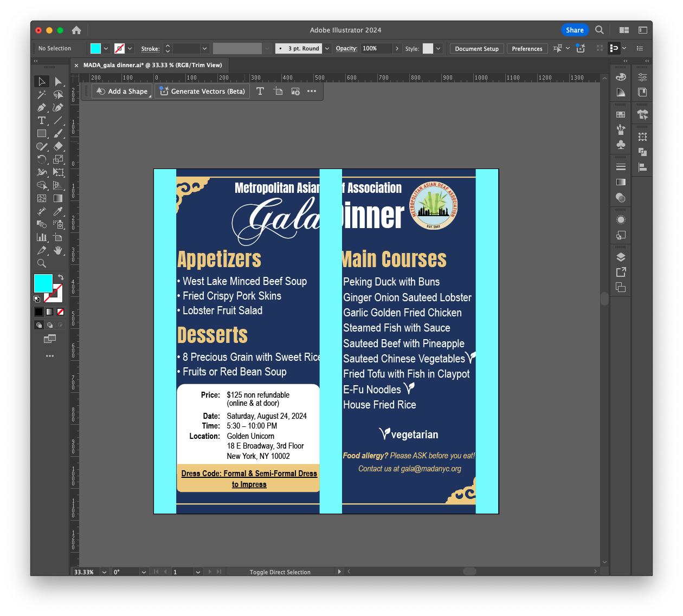The height and width of the screenshot is (616, 683).
Task: Open the Align panel icon
Action: click(x=643, y=167)
